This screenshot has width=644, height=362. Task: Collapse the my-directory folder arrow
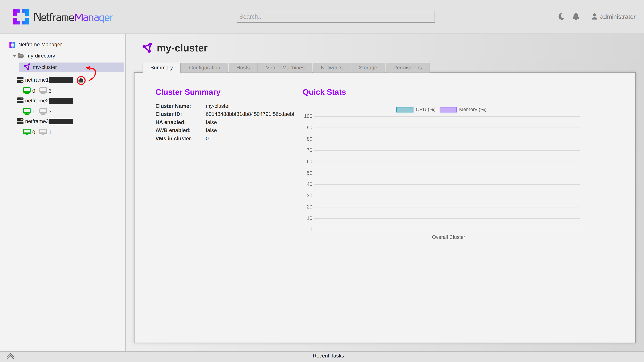(x=14, y=56)
